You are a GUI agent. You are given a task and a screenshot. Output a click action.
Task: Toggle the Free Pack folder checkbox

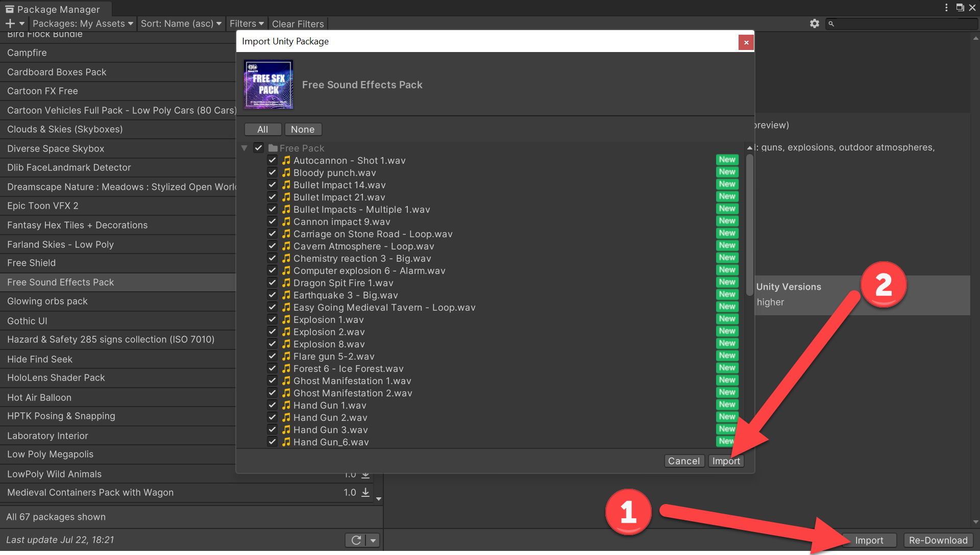pos(259,148)
